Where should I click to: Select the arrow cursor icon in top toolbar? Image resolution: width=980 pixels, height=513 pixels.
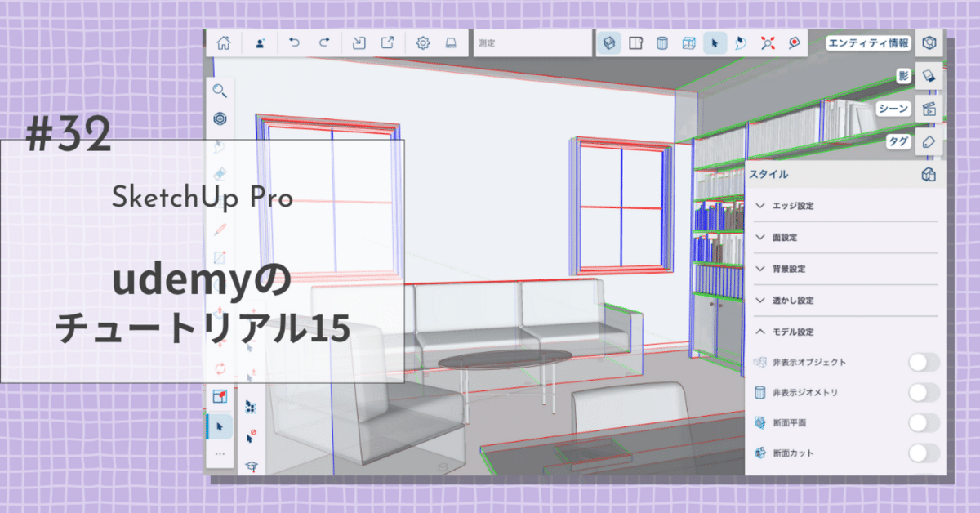[715, 43]
